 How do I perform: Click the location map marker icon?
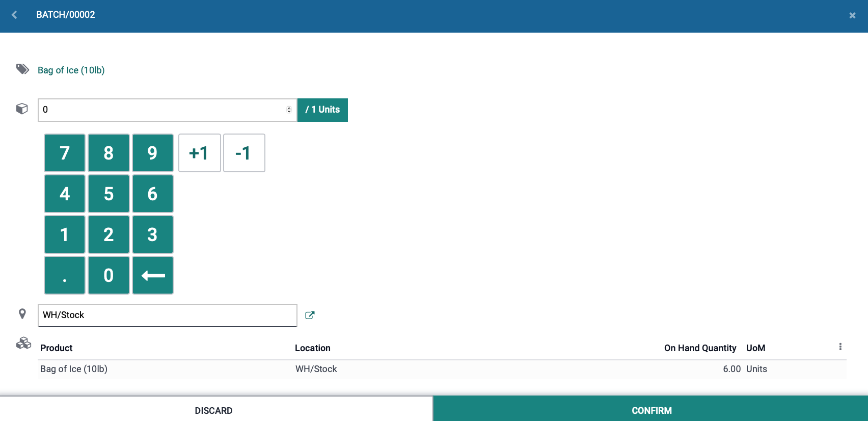click(22, 314)
